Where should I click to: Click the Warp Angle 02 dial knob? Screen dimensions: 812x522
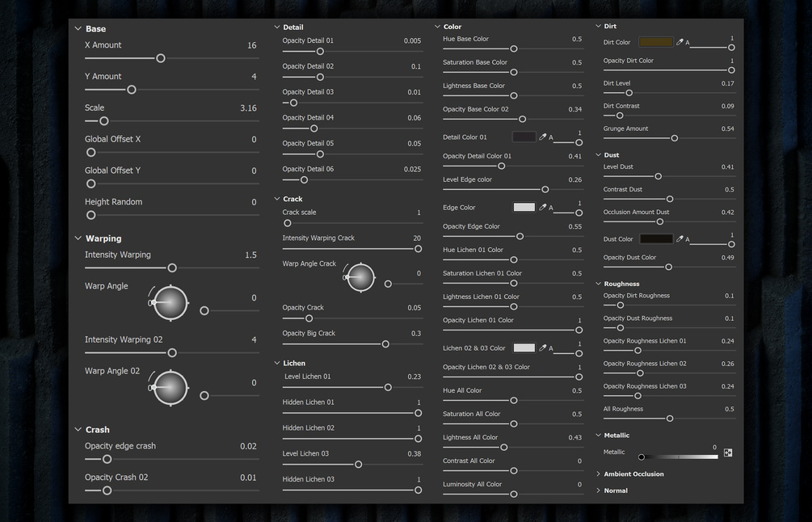pos(170,388)
